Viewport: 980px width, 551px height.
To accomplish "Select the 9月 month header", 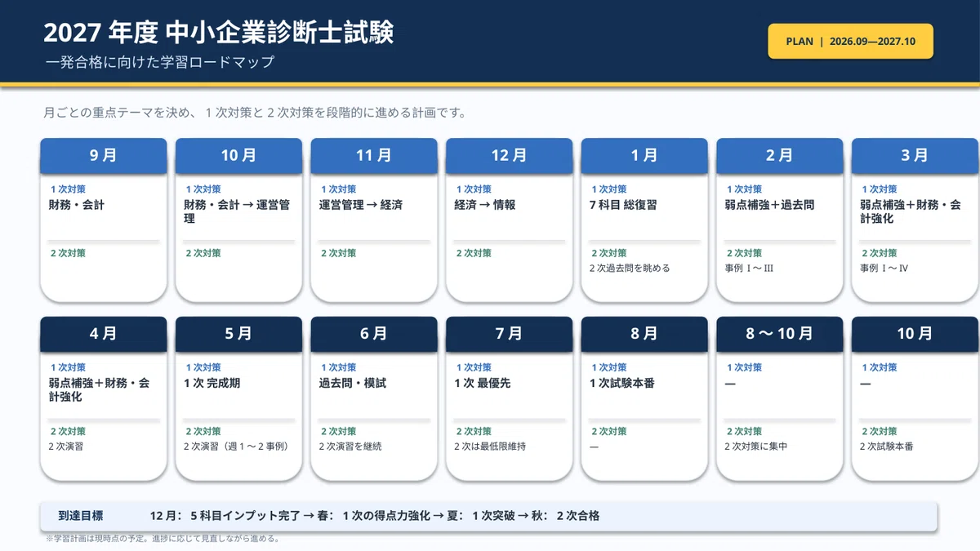I will [104, 155].
